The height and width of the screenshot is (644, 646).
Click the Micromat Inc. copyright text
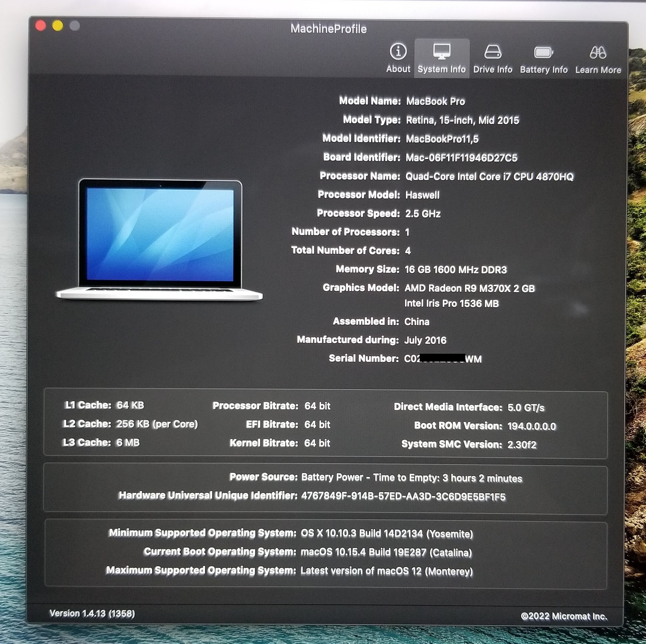coord(564,616)
